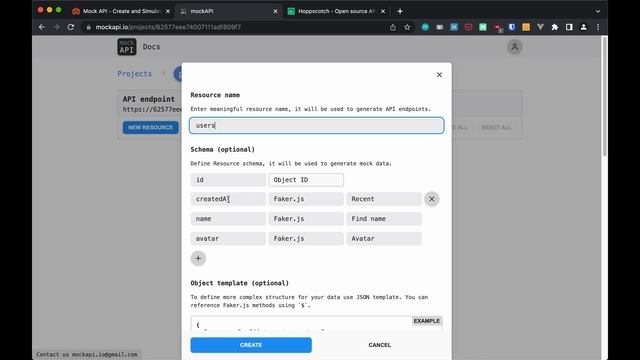Remove the createdAt schema field
Screen dimensions: 640x360
[431, 199]
